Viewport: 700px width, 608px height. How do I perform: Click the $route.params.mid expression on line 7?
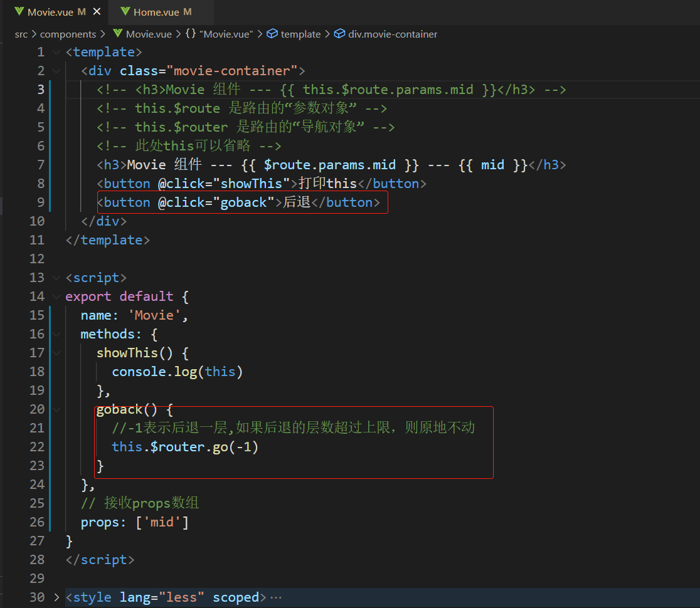point(329,165)
